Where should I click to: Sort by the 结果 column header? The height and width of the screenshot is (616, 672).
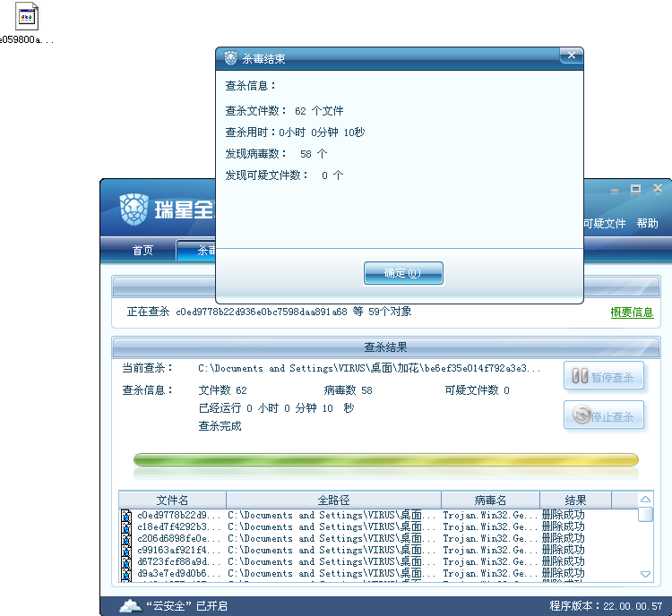[575, 500]
